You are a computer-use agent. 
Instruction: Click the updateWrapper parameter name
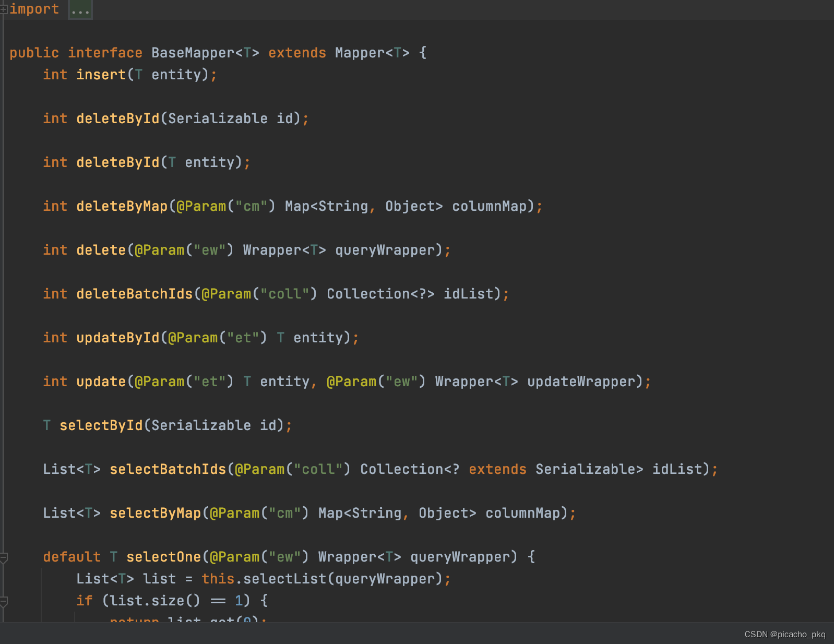[x=581, y=381]
